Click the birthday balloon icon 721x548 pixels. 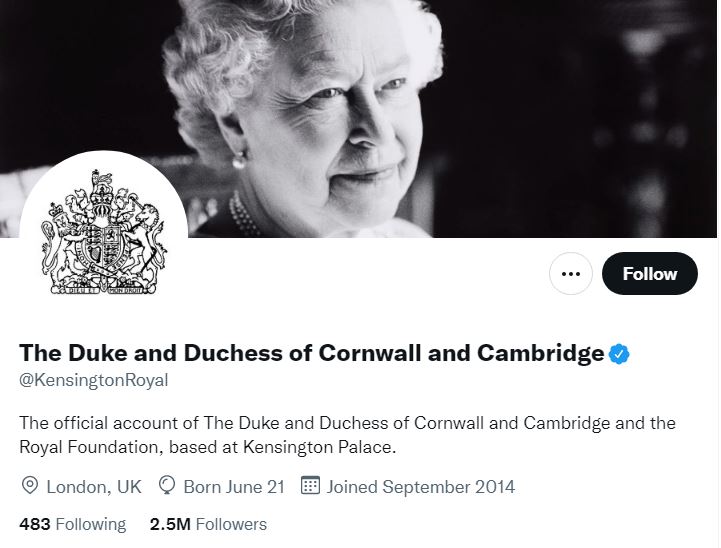167,487
